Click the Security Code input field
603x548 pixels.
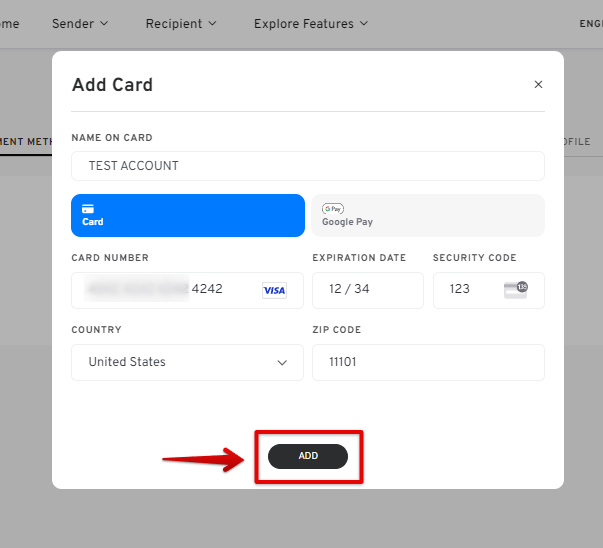[x=489, y=290]
